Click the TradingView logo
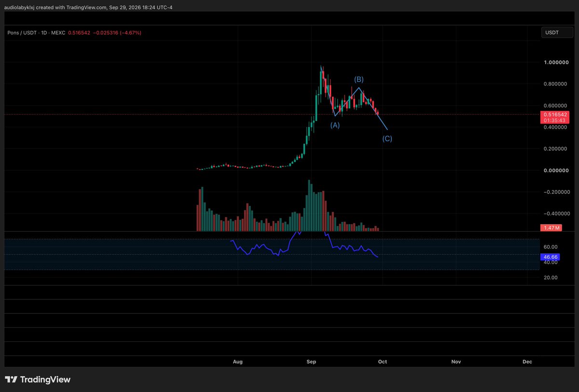The image size is (579, 392). (38, 379)
